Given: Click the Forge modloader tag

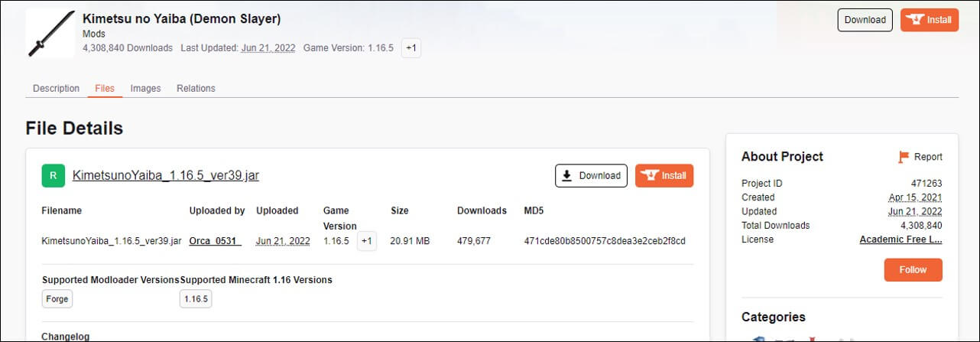Looking at the screenshot, I should [57, 299].
